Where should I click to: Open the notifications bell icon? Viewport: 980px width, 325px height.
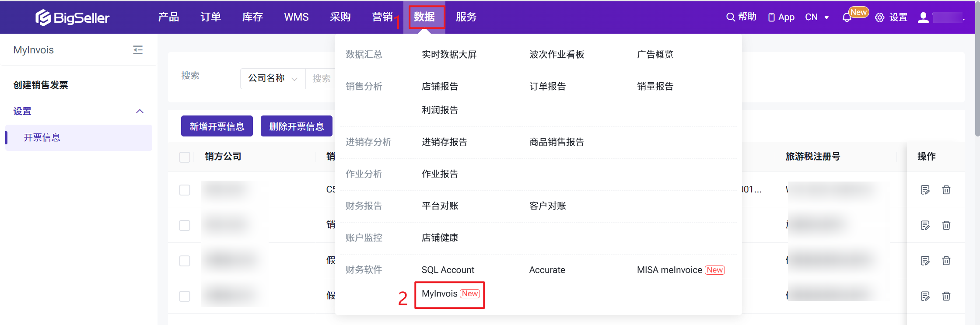(847, 17)
